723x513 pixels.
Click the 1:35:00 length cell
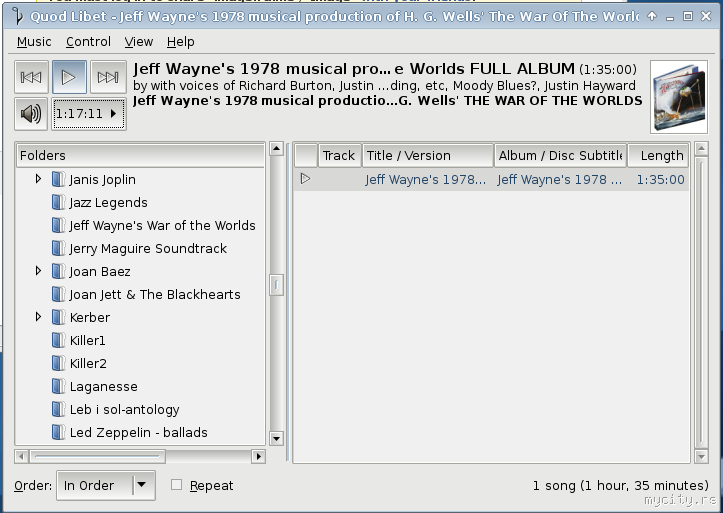click(x=660, y=179)
